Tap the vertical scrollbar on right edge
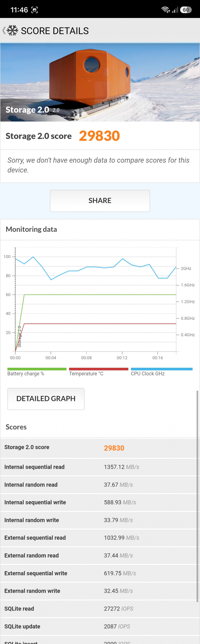200x644 pixels. point(197,475)
